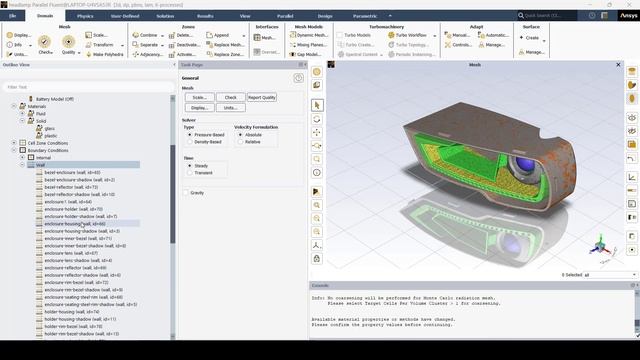Click the Check button in Task Page

[231, 98]
